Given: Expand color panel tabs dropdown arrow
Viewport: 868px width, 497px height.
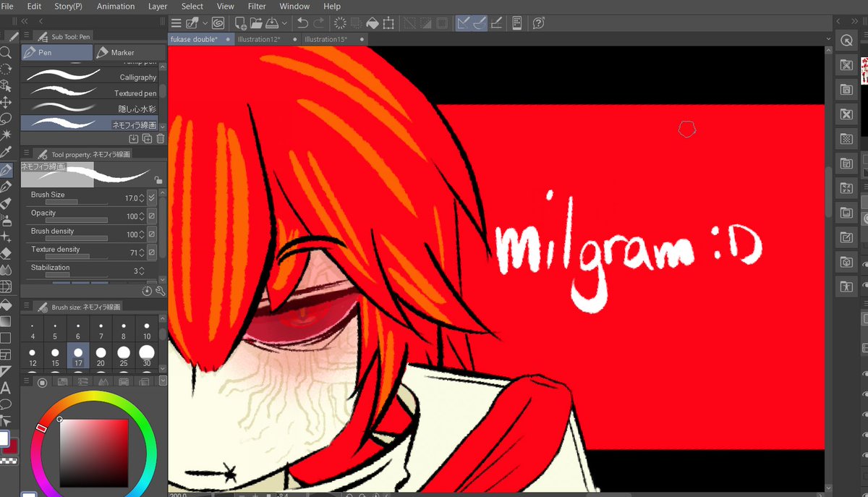Looking at the screenshot, I should [162, 381].
